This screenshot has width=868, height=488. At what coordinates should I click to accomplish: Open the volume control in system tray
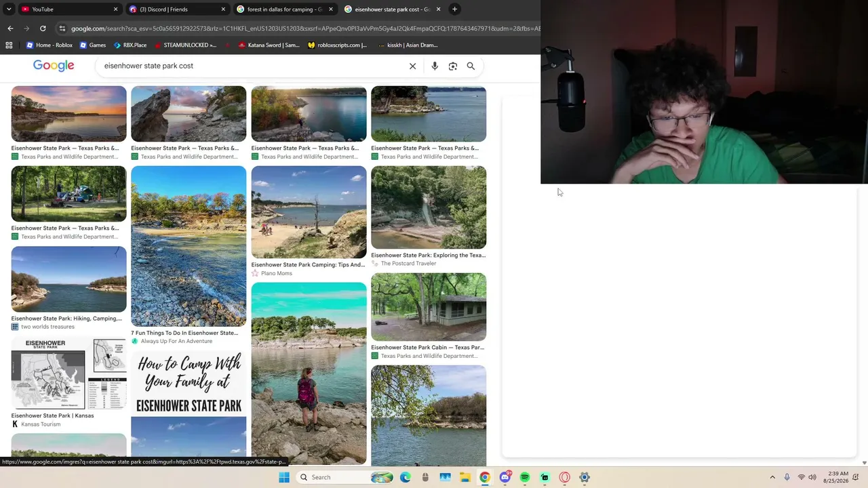[x=812, y=477]
